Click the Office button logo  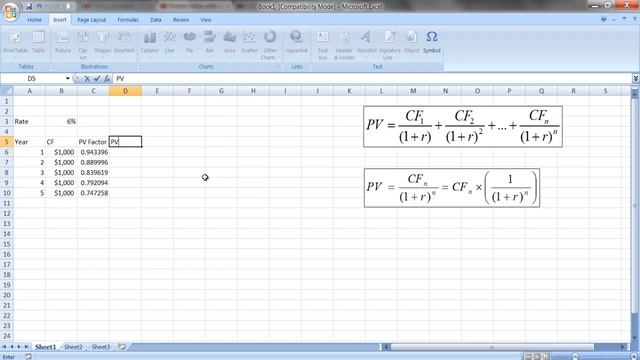[11, 11]
